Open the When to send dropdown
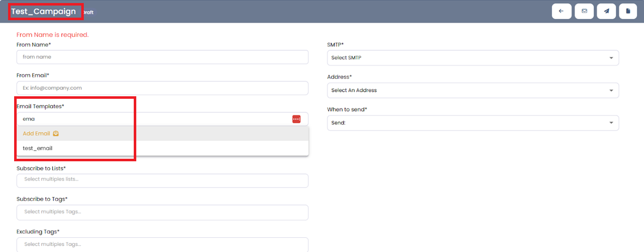 472,123
